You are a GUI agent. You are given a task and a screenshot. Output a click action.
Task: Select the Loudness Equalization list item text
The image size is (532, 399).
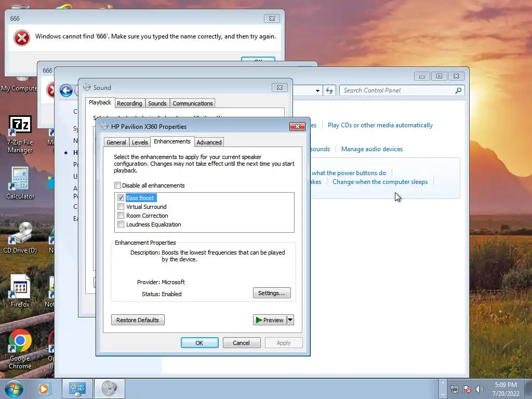click(x=153, y=224)
